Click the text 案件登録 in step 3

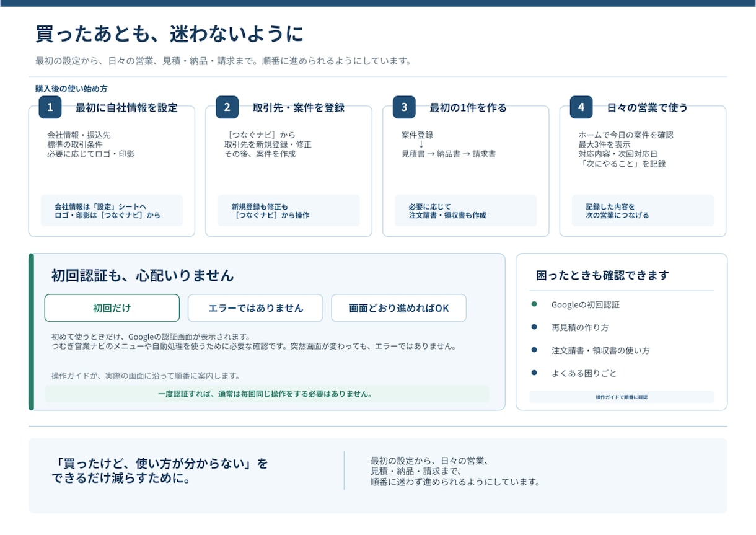pos(417,135)
